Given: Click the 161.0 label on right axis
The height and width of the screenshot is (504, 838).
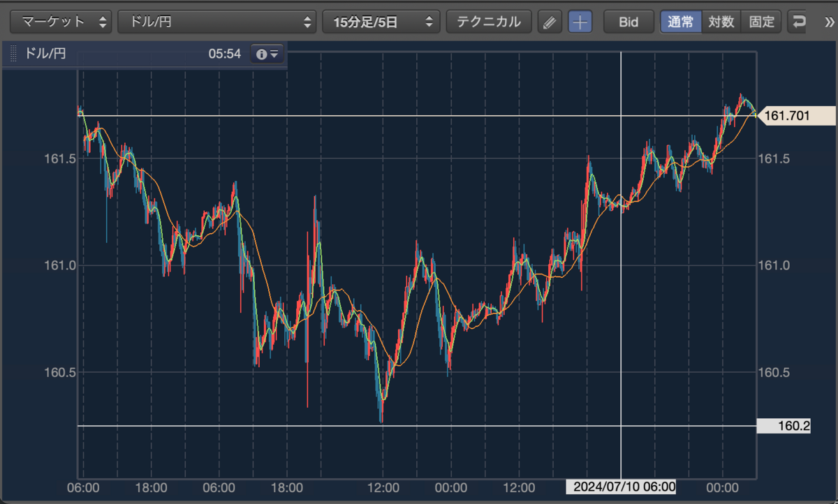Looking at the screenshot, I should [x=774, y=265].
